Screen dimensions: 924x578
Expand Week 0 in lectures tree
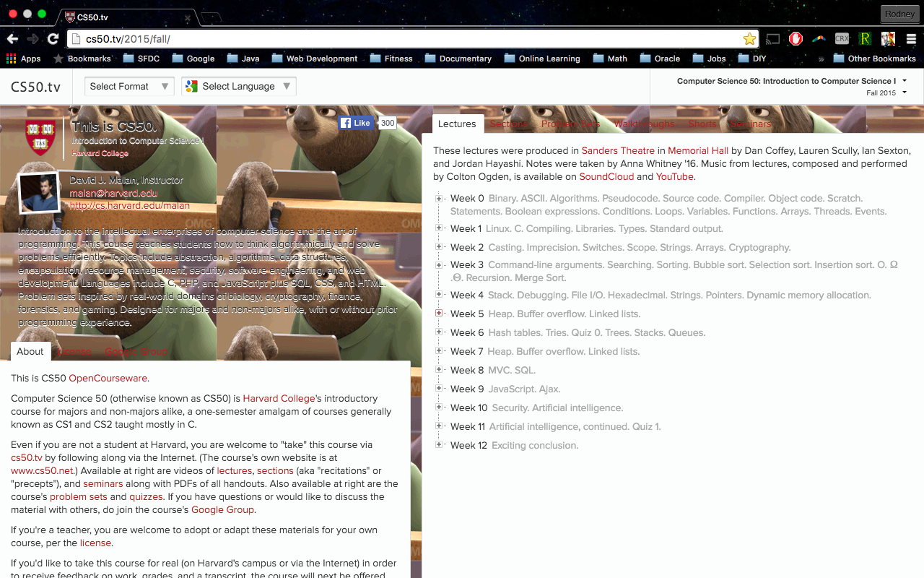tap(439, 198)
